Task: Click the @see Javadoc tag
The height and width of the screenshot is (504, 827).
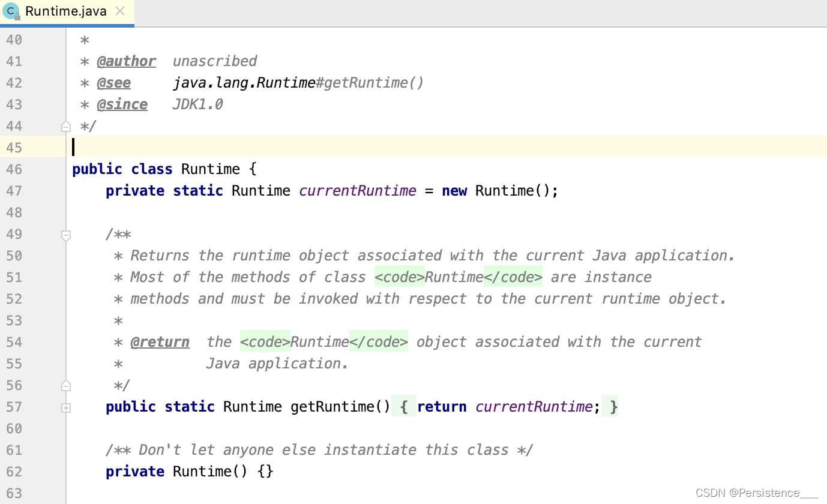Action: (x=113, y=83)
